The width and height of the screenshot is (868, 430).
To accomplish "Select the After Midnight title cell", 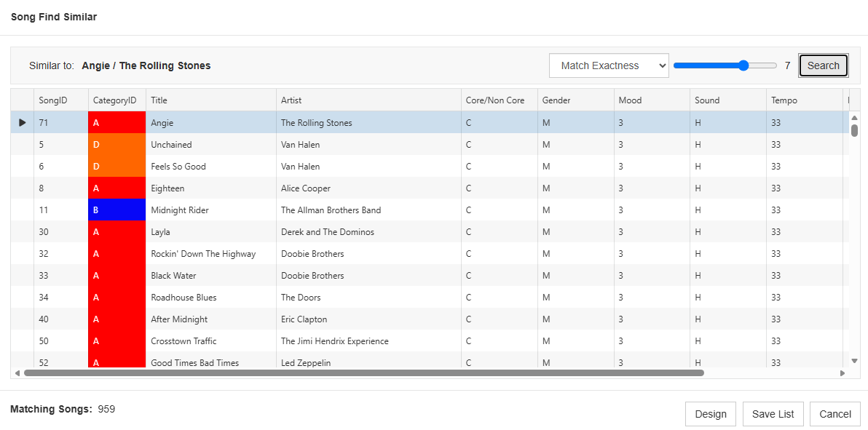I will tap(211, 319).
